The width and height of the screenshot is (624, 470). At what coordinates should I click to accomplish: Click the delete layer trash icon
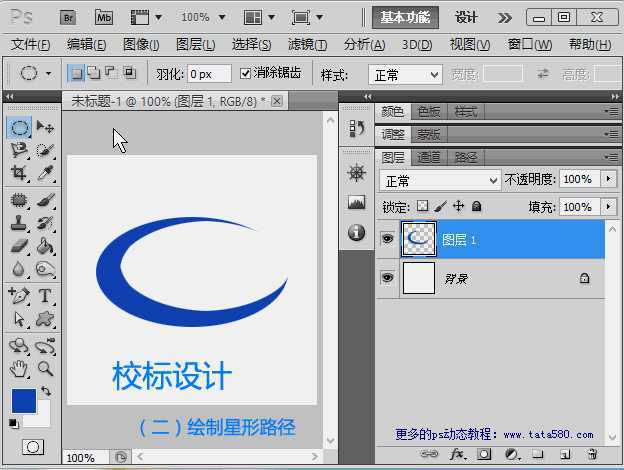[x=592, y=454]
